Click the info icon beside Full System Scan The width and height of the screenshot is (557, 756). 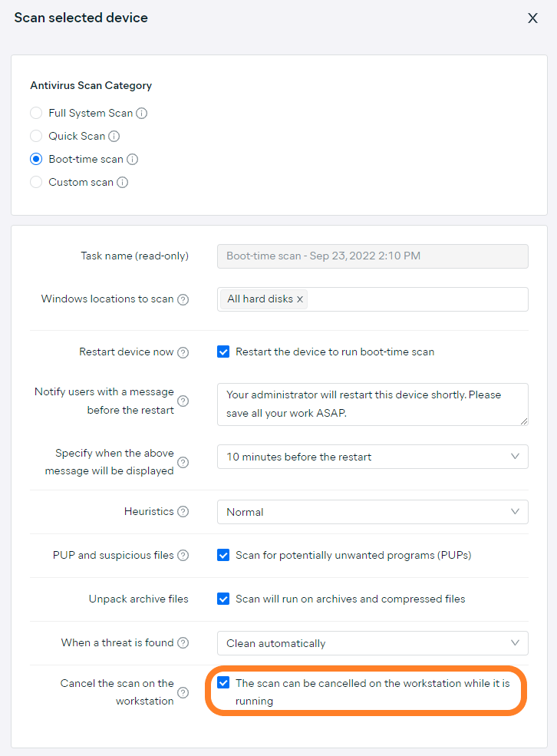coord(142,114)
